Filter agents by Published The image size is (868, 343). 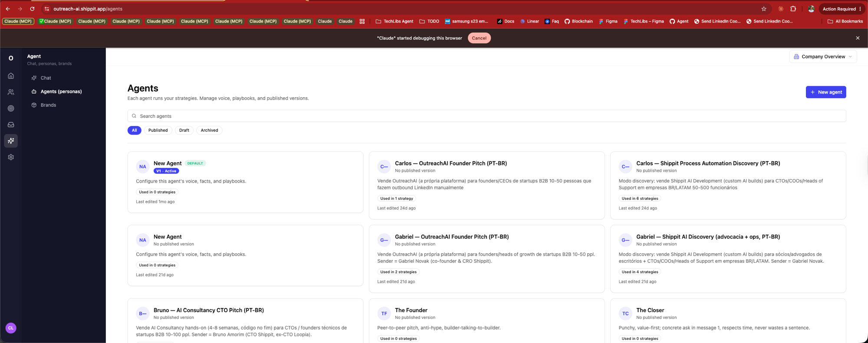click(158, 130)
